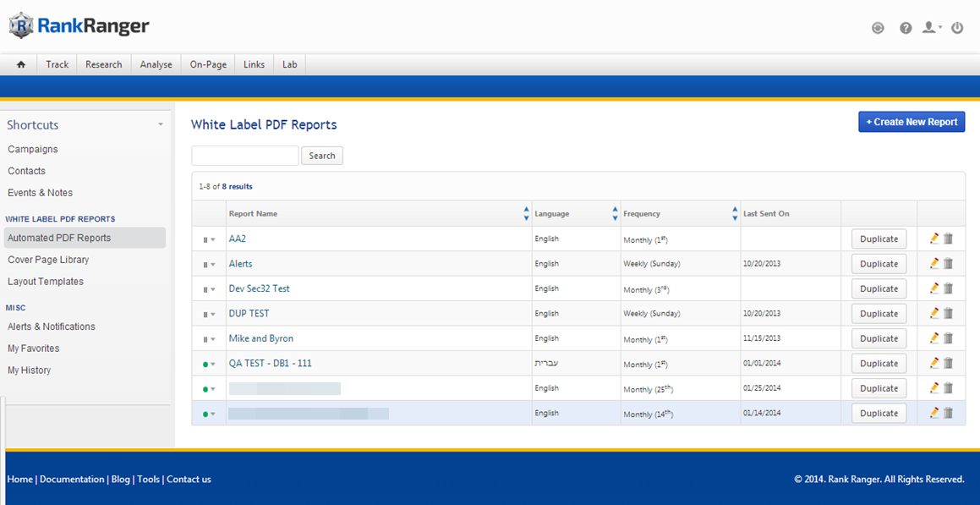Screen dimensions: 980x505
Task: Toggle paused status of AA2 report
Action: (208, 239)
